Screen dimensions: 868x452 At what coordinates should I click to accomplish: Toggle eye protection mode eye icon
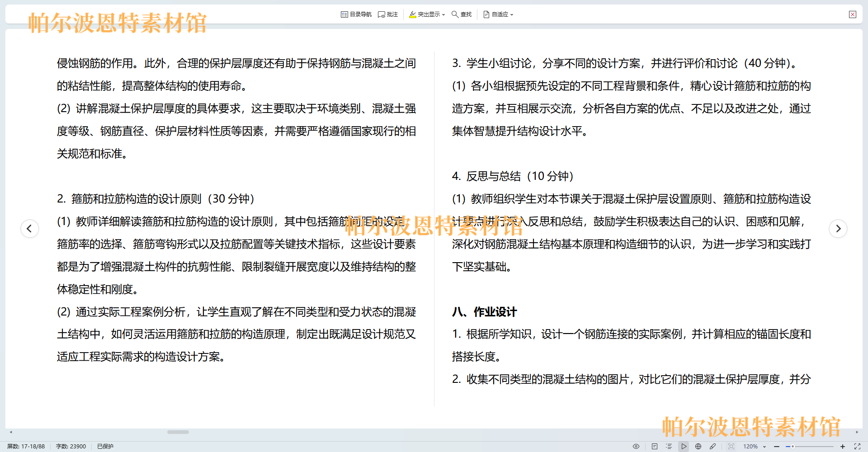tap(636, 446)
